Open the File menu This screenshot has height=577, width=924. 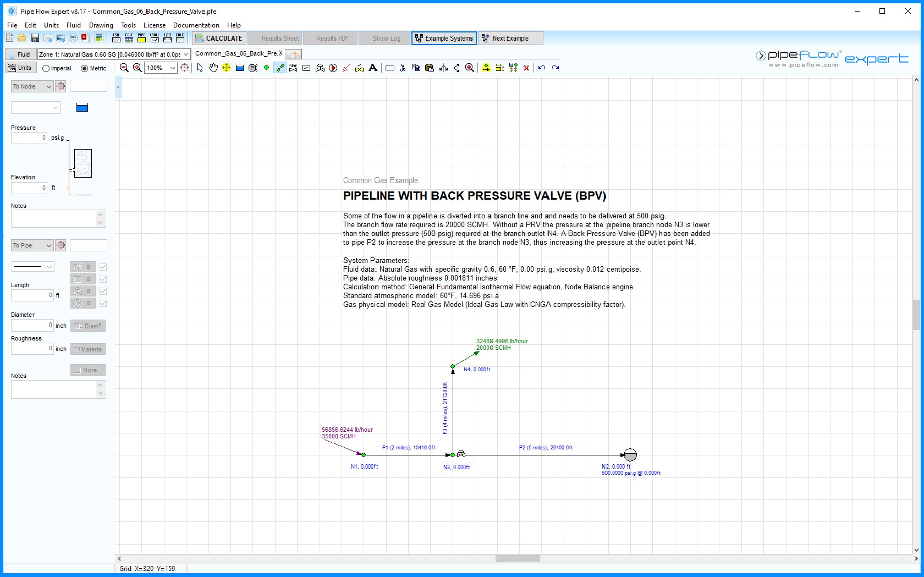(x=12, y=25)
